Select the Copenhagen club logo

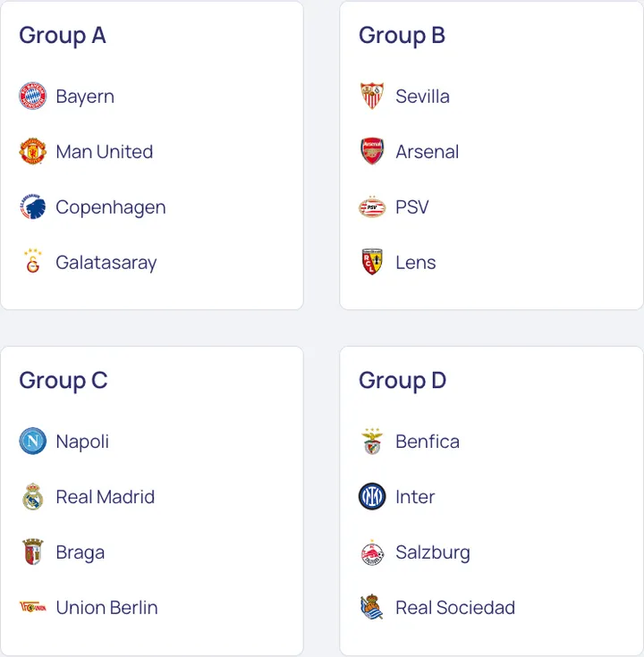click(33, 207)
